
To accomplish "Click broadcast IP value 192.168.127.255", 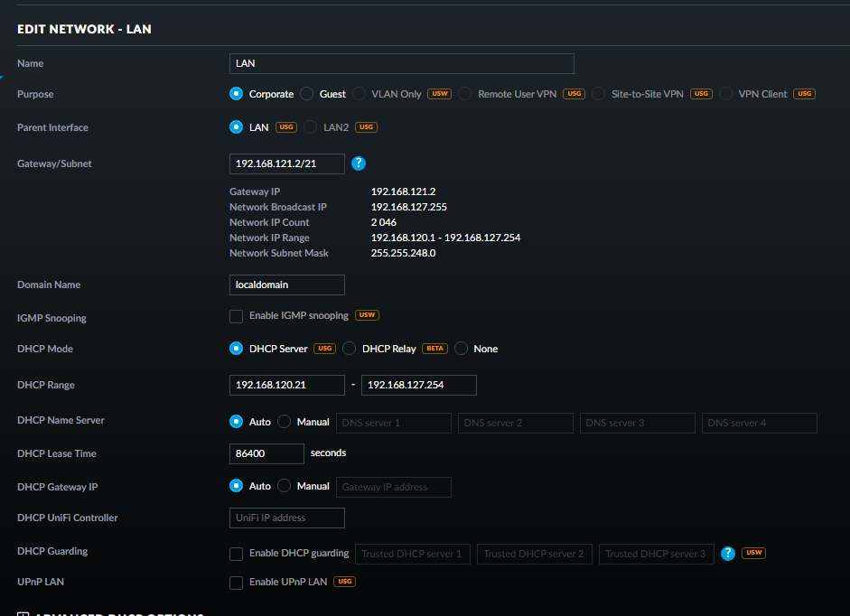I will 408,207.
